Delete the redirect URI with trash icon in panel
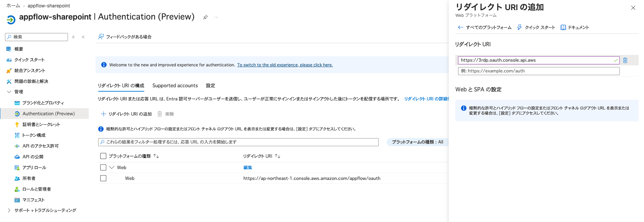This screenshot has height=222, width=644. 625,60
